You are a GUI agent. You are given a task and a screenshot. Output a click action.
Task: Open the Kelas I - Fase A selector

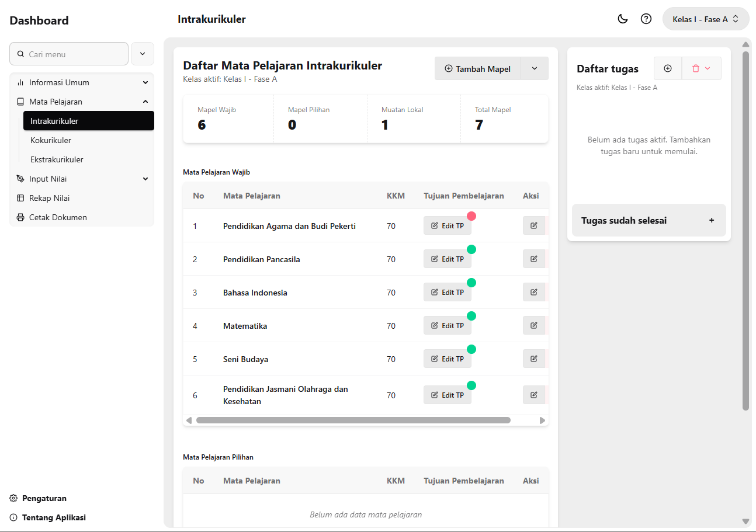[706, 19]
